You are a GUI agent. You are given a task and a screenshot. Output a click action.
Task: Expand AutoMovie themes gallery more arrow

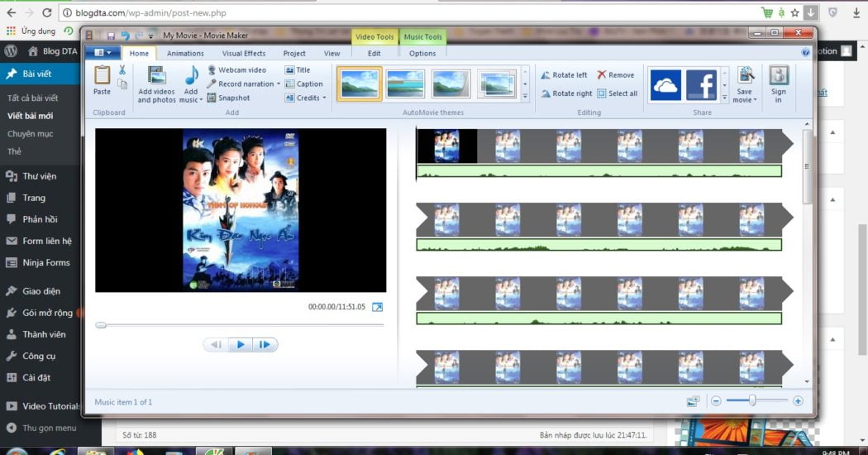pos(525,96)
